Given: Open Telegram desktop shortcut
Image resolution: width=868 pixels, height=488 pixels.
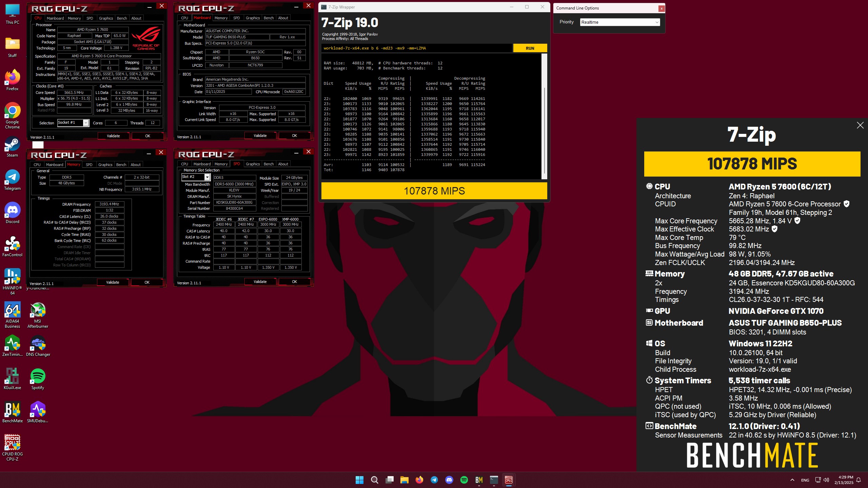Looking at the screenshot, I should tap(13, 180).
